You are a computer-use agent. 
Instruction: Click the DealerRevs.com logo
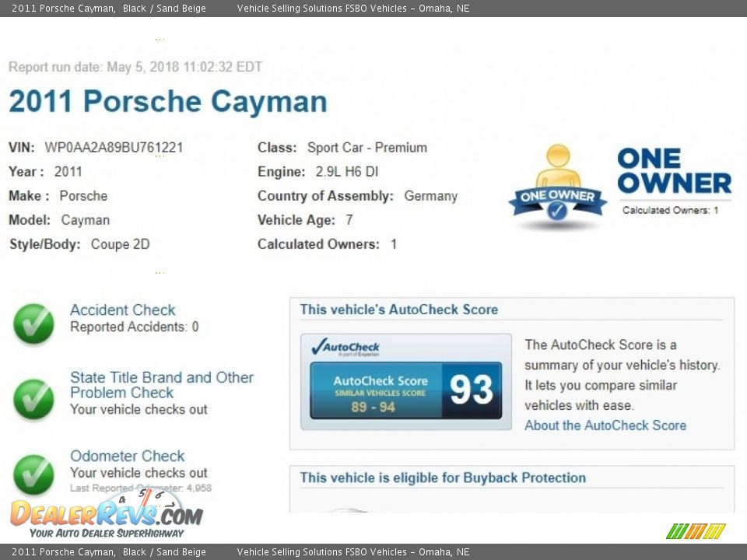tap(107, 514)
